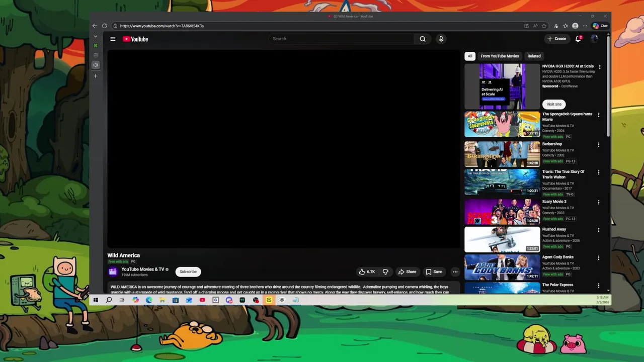The height and width of the screenshot is (362, 644).
Task: Expand the vertical tabs chevron
Action: [x=96, y=36]
